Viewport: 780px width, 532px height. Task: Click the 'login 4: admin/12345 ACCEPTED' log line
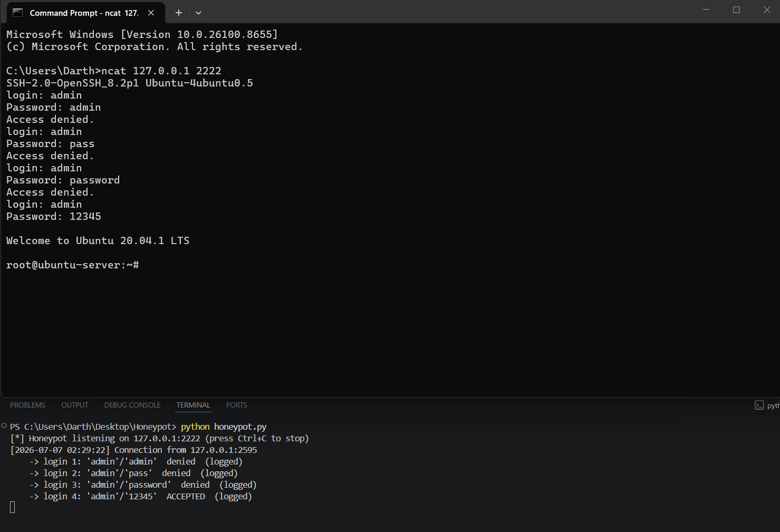141,496
